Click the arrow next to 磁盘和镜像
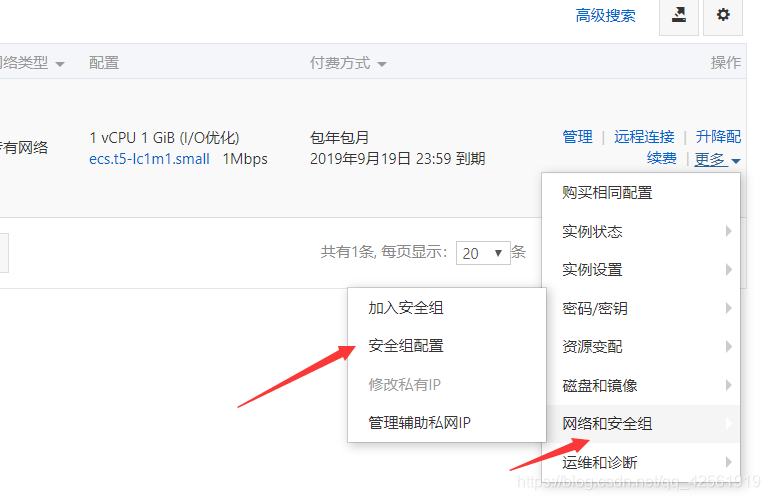The height and width of the screenshot is (500, 770). 729,386
